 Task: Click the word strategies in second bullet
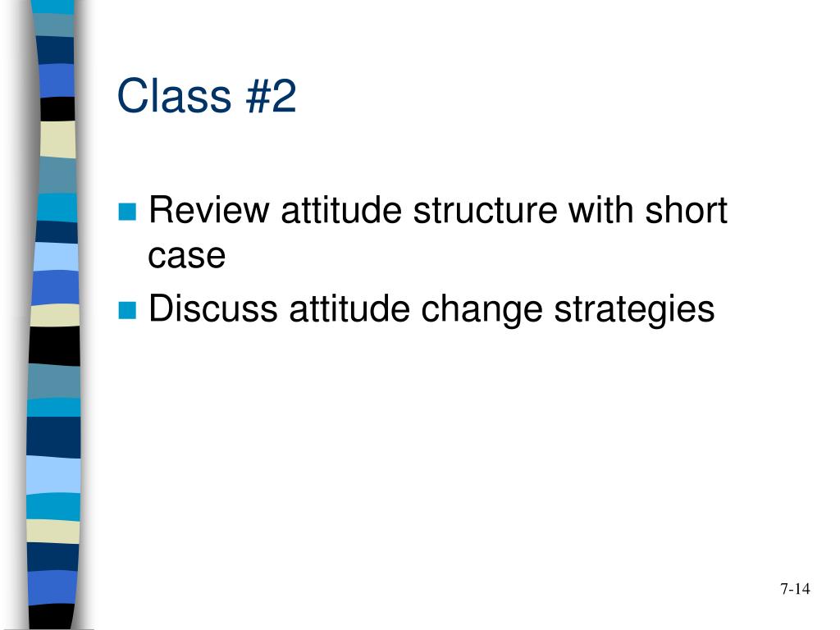634,309
